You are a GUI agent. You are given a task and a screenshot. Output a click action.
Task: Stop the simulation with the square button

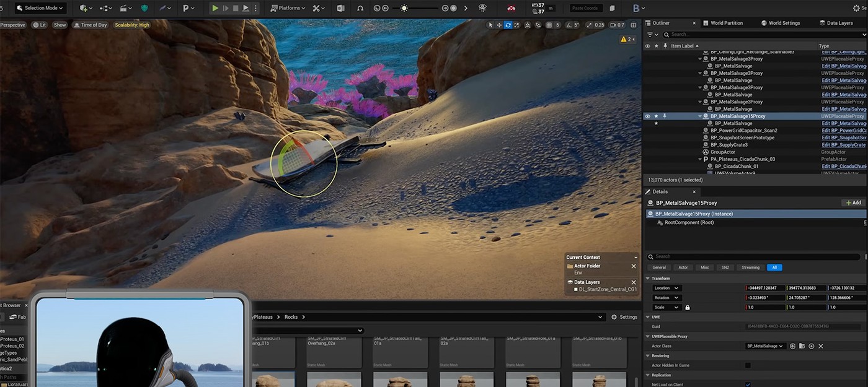(x=236, y=8)
